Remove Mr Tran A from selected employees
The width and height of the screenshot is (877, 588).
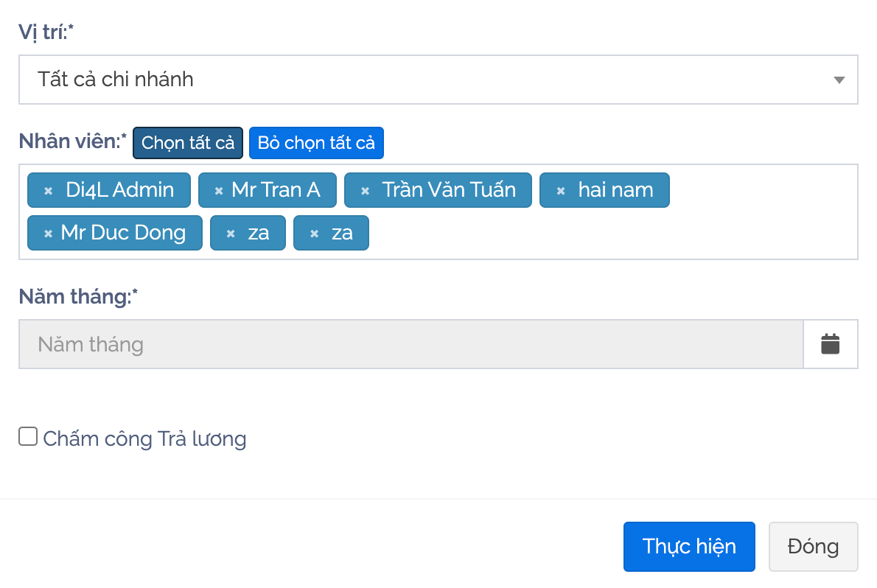pyautogui.click(x=218, y=191)
